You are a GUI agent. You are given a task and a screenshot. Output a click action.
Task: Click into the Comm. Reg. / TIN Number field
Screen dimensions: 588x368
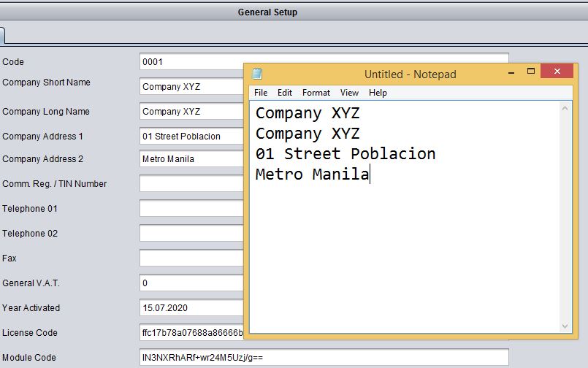coord(191,184)
